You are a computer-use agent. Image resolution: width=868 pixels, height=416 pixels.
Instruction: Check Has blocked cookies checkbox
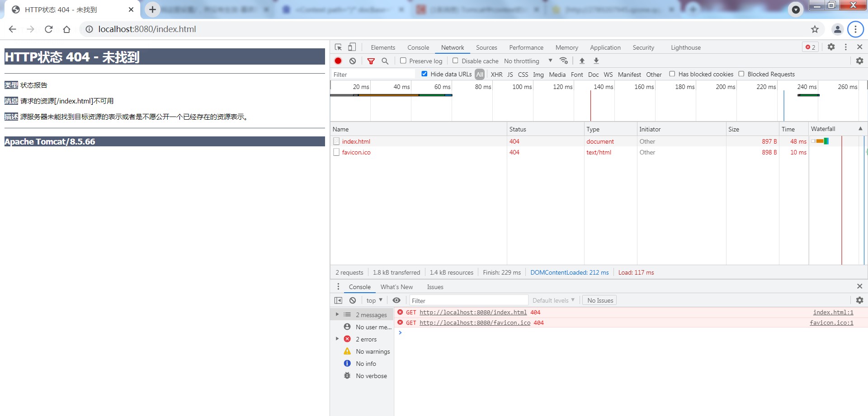click(672, 74)
